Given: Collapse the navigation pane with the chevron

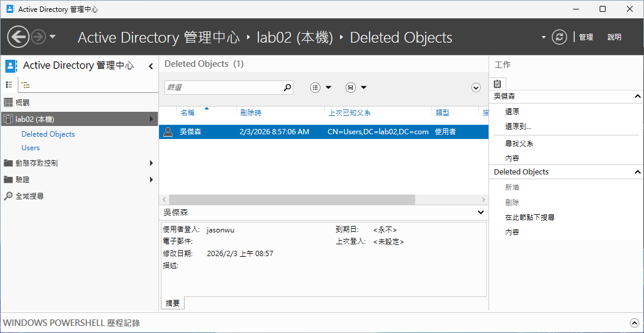Looking at the screenshot, I should (151, 66).
